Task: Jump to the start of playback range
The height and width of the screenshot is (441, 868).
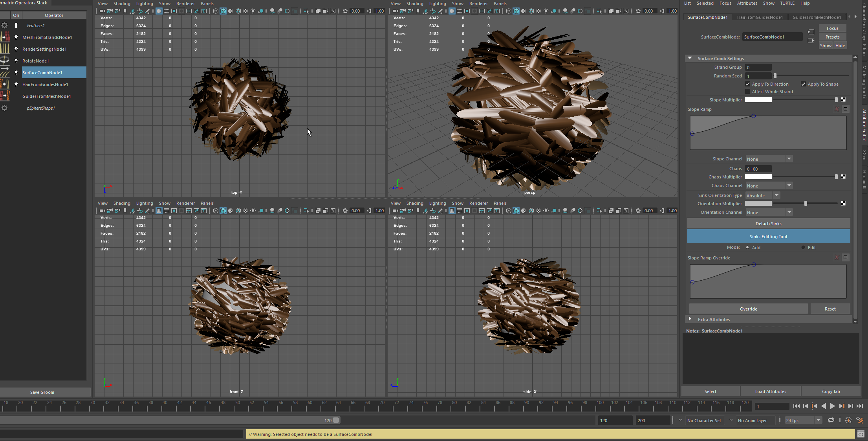Action: coord(796,406)
